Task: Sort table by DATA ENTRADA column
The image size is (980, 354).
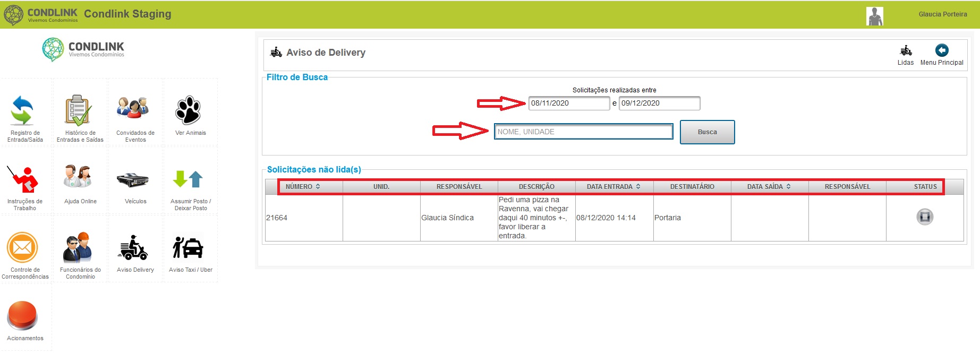Action: point(613,187)
